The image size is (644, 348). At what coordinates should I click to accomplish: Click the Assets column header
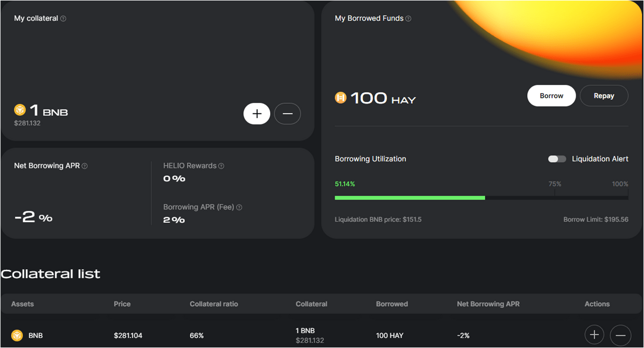pos(23,304)
